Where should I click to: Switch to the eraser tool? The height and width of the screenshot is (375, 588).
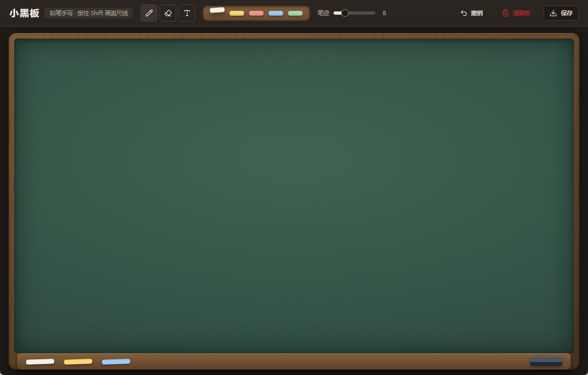pos(168,13)
